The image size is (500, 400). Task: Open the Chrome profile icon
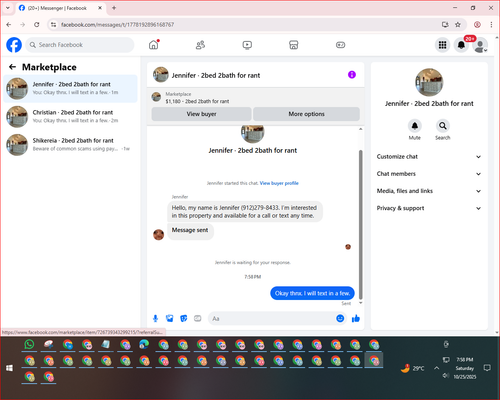pos(477,24)
